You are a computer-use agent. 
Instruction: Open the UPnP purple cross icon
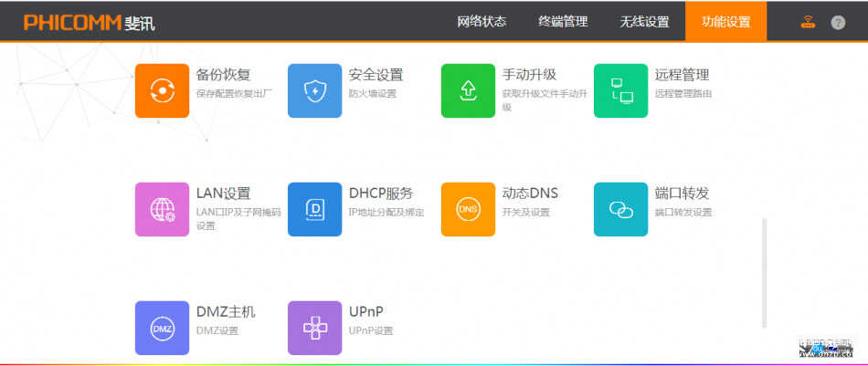[314, 328]
